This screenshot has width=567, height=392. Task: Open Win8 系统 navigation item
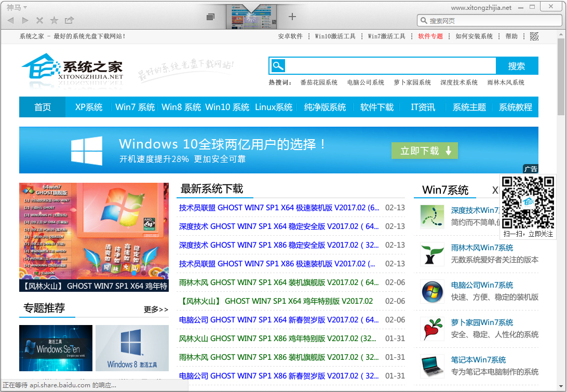click(181, 107)
